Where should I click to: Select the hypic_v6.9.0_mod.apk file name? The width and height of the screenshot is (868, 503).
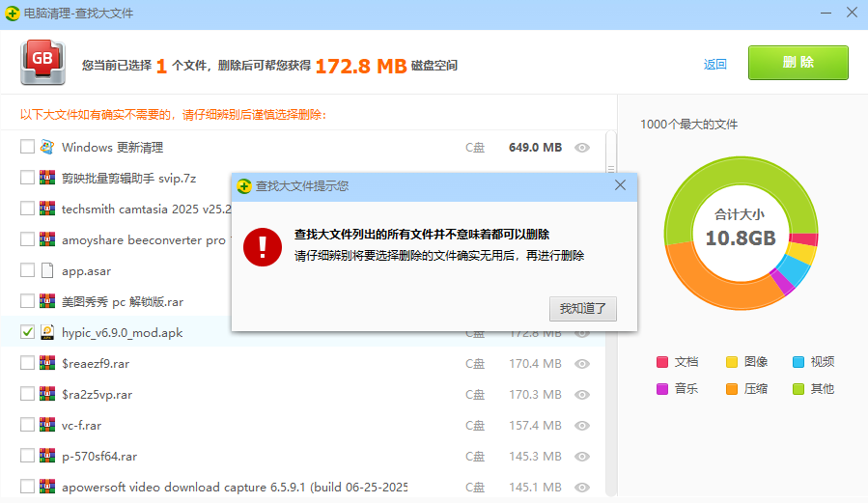coord(123,332)
